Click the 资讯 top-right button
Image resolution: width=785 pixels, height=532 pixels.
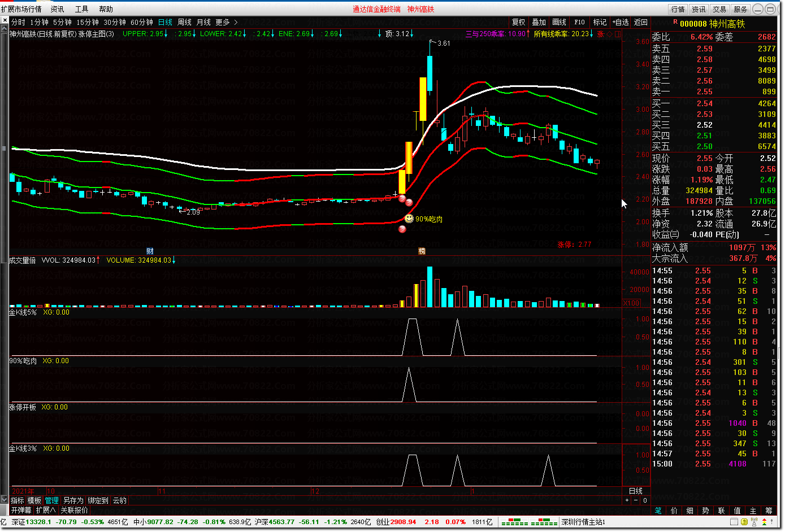click(699, 9)
